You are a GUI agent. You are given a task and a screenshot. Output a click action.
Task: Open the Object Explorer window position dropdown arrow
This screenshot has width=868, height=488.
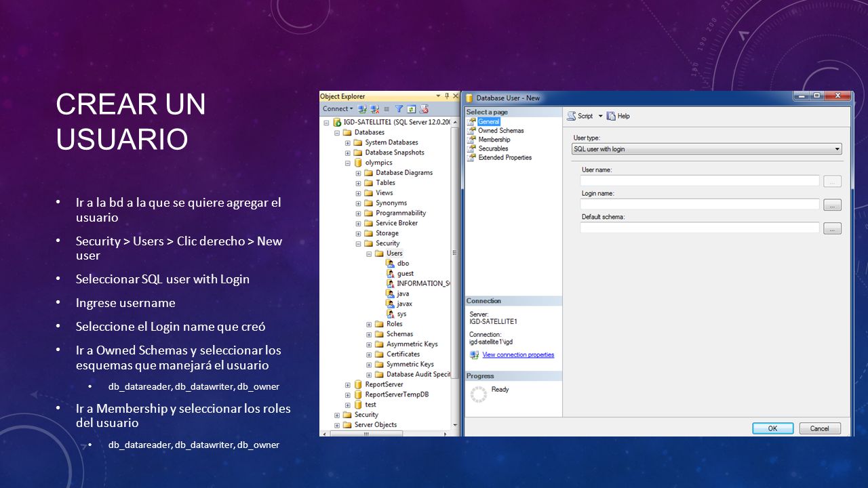coord(439,96)
